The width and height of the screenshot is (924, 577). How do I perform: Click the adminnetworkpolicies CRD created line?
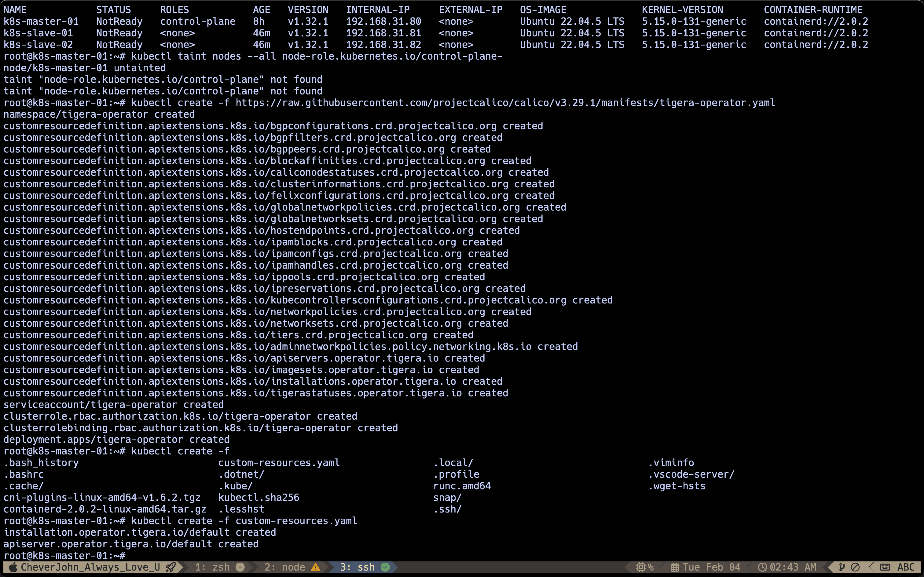pyautogui.click(x=291, y=347)
